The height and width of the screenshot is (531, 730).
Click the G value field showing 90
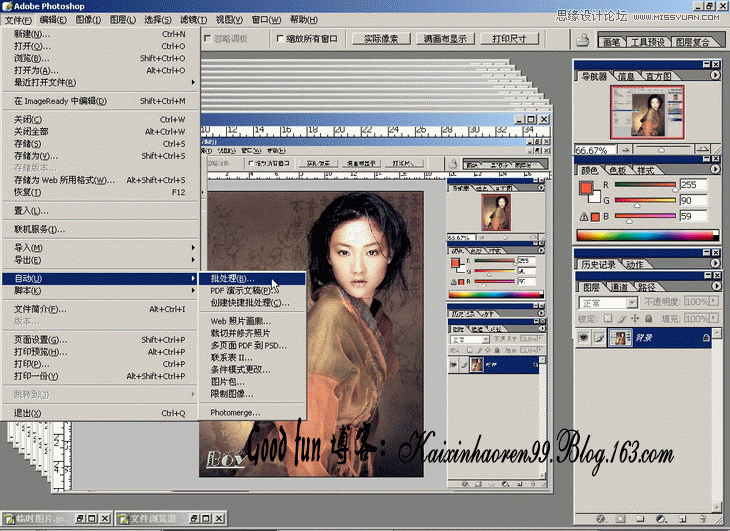pos(694,201)
